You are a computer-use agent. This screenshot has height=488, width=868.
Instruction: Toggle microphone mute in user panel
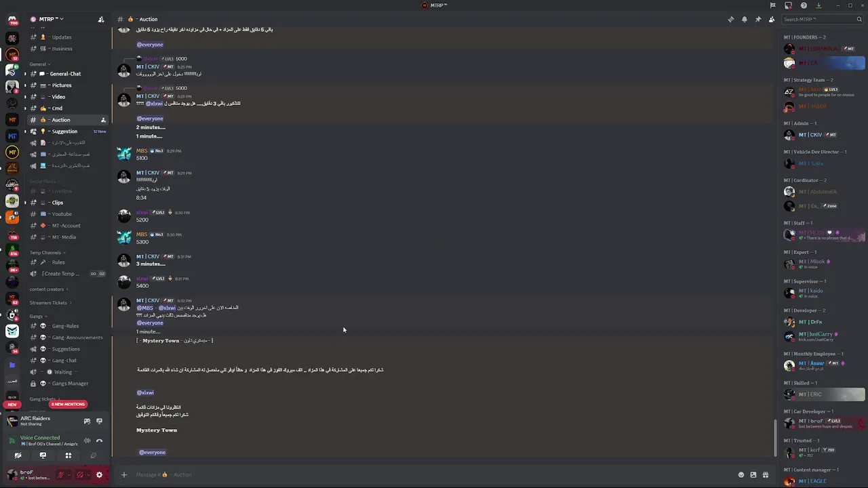pyautogui.click(x=61, y=474)
